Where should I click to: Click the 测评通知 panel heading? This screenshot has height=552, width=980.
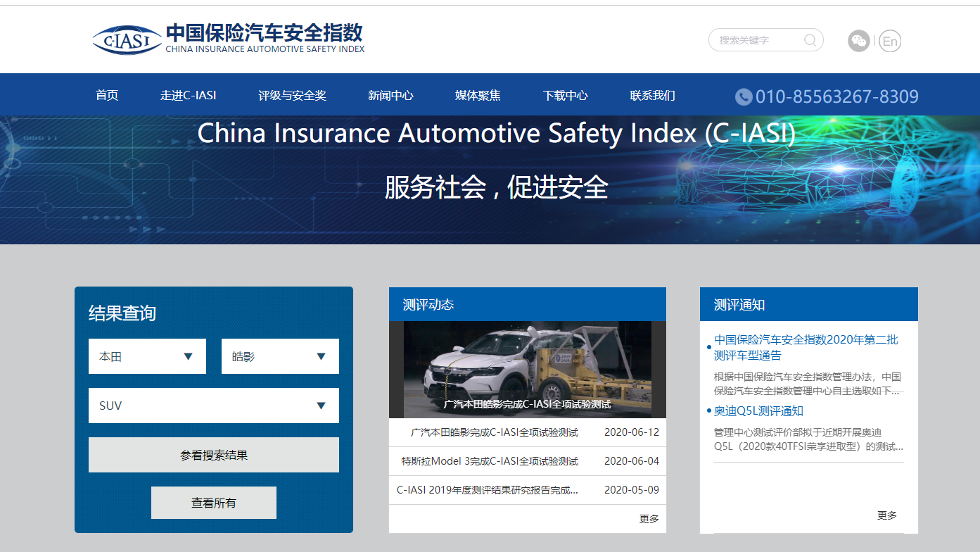[x=739, y=305]
